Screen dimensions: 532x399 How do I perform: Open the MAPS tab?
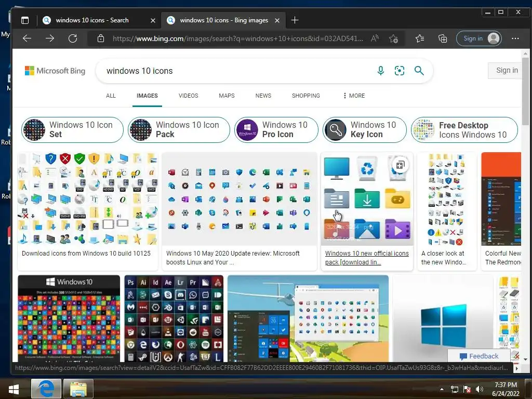227,96
